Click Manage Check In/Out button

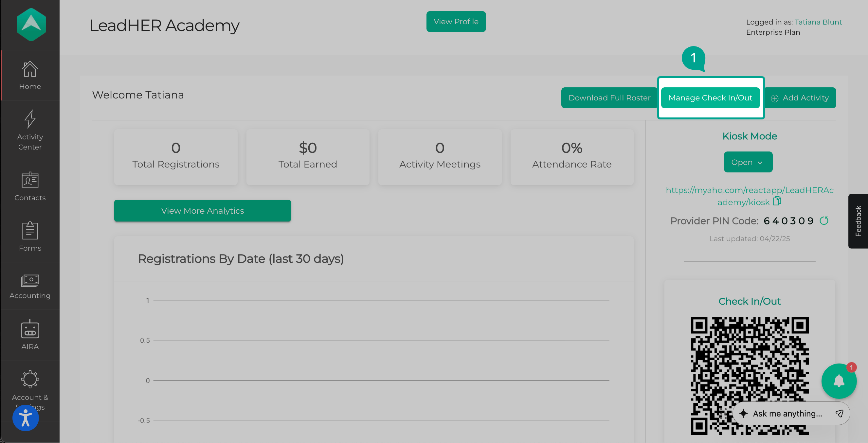[710, 98]
